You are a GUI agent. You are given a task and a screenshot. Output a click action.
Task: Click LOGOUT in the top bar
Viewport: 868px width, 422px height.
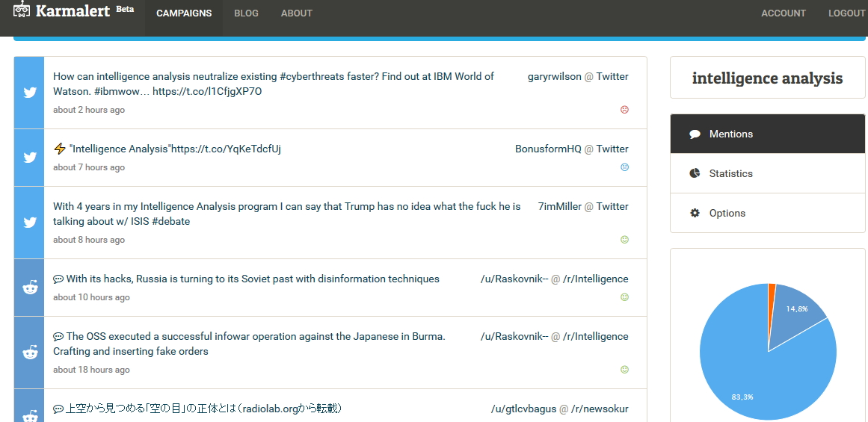[x=846, y=13]
